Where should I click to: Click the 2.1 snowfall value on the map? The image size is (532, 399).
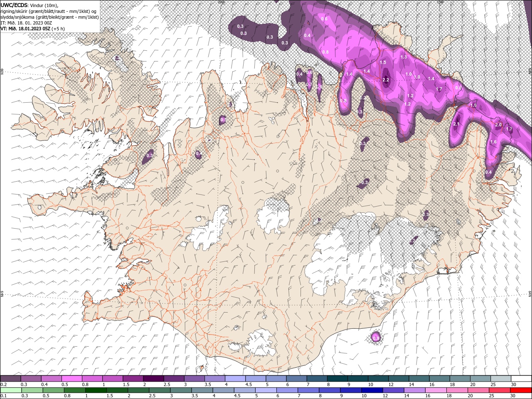pos(456,124)
